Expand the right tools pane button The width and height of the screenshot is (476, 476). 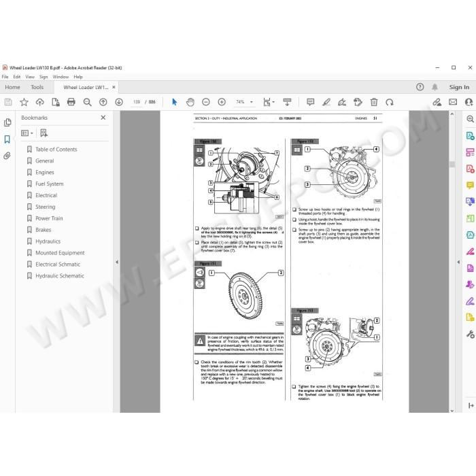(471, 405)
